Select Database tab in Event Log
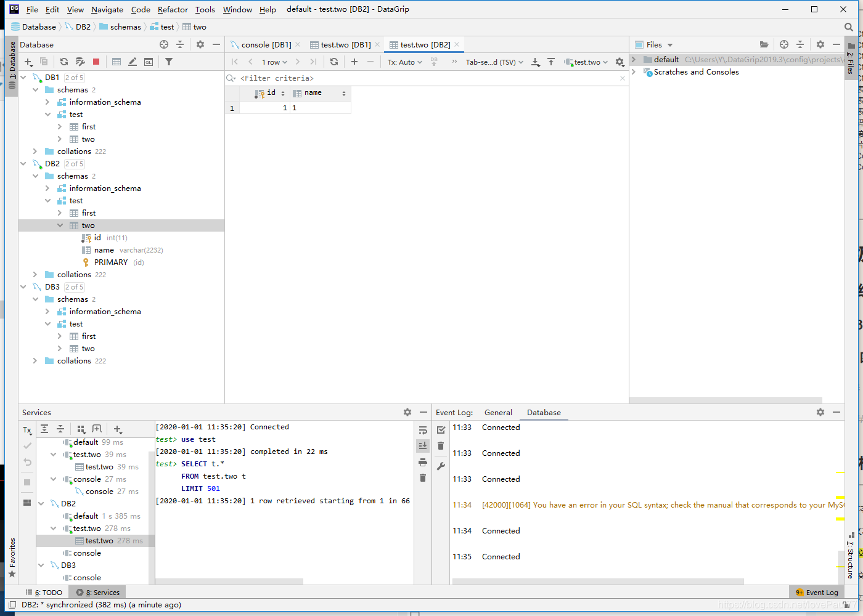This screenshot has height=616, width=863. point(544,413)
